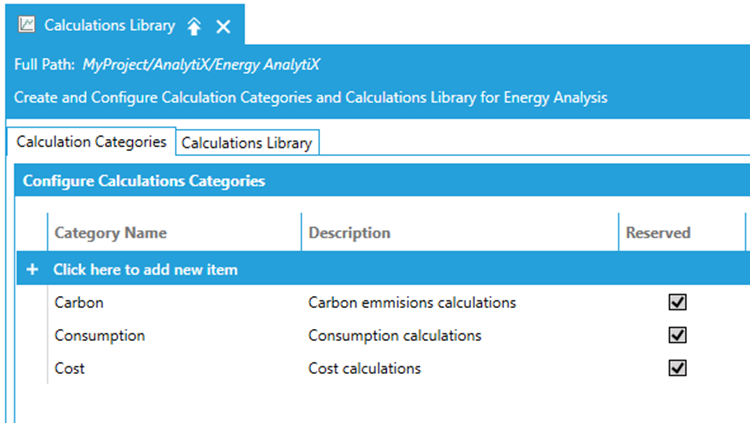
Task: Click 'Click here to add new item'
Action: (x=145, y=270)
